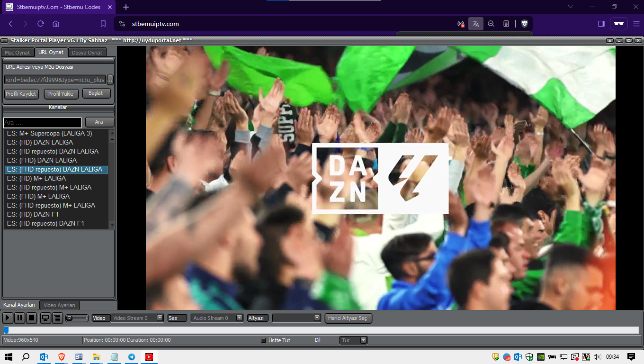
Task: Bookmark this page icon
Action: coord(103,24)
